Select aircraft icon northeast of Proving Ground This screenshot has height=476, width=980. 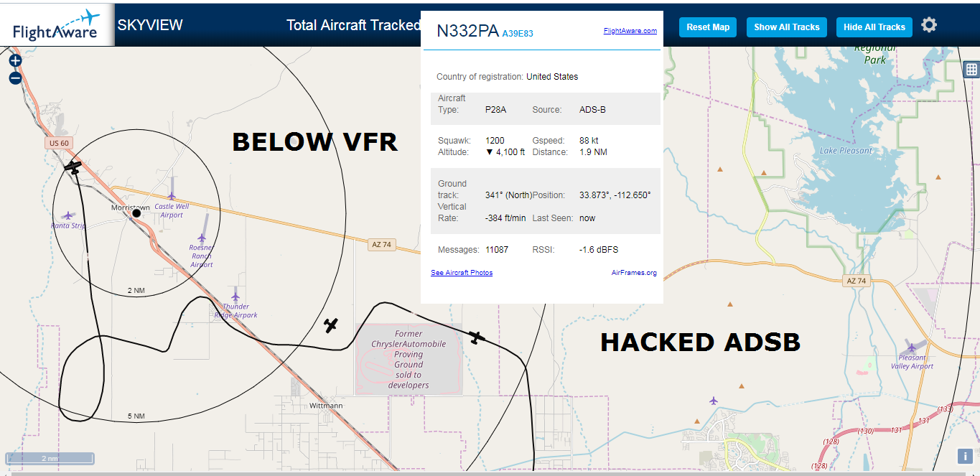pos(476,337)
